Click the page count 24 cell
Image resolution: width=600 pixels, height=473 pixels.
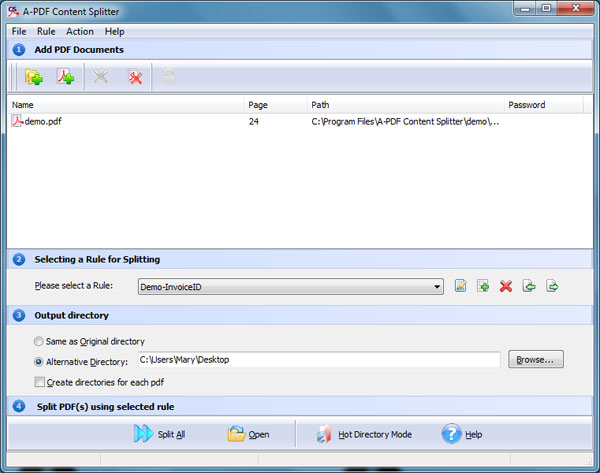click(254, 122)
